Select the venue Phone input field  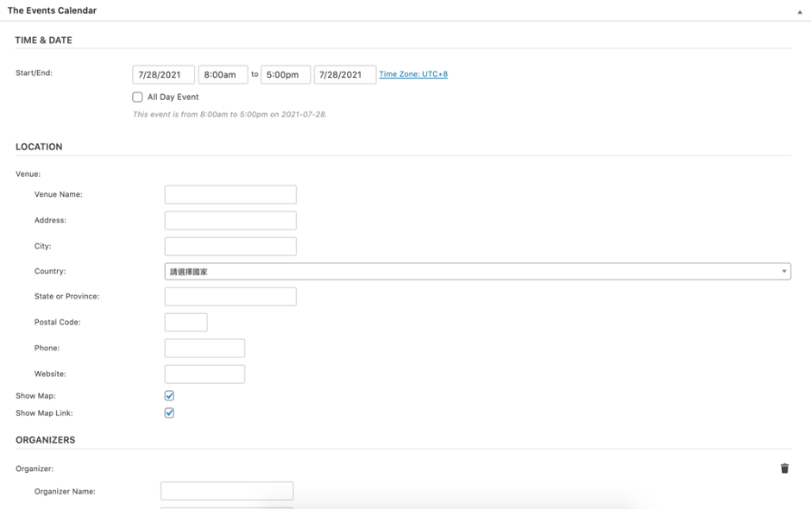pos(205,349)
